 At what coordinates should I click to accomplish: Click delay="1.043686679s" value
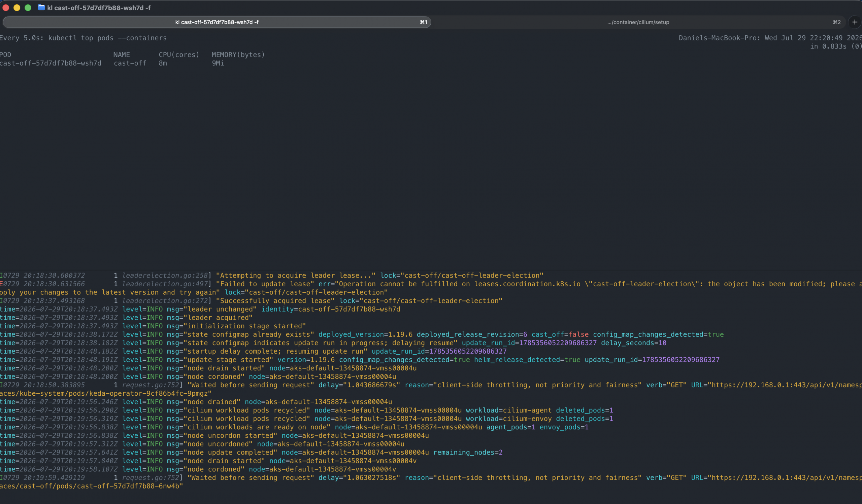pos(359,385)
